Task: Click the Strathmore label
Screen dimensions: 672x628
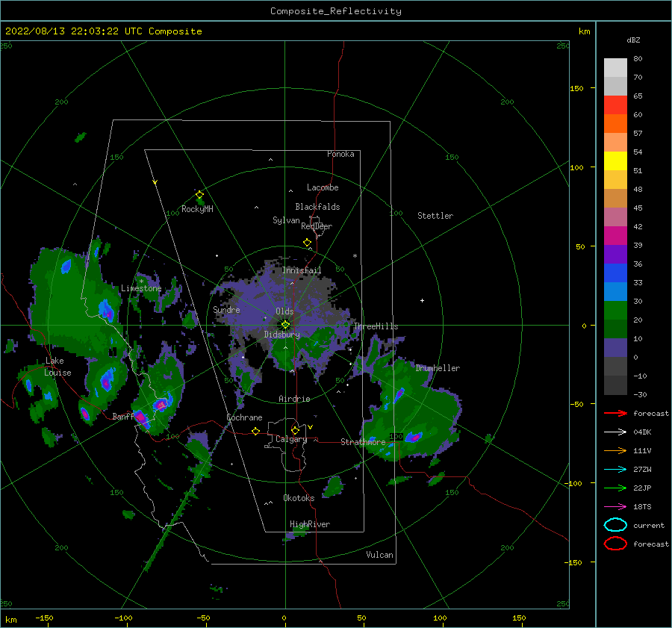Action: tap(363, 442)
